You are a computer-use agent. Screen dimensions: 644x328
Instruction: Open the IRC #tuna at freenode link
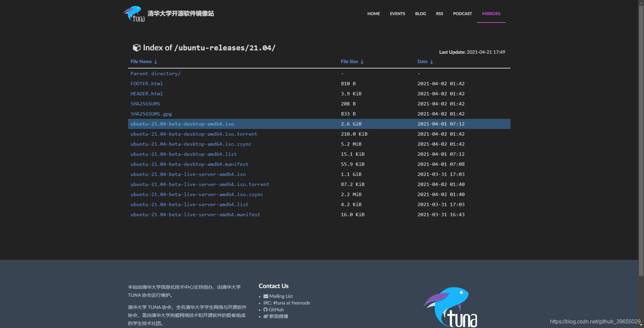pos(287,303)
